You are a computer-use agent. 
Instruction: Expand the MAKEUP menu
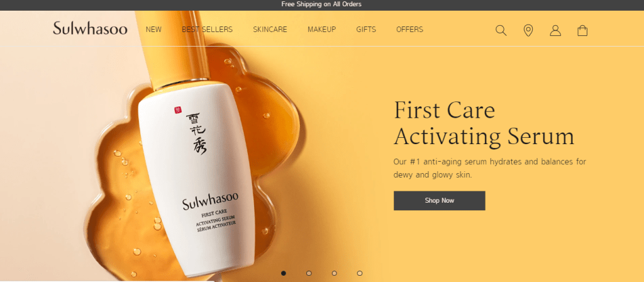(x=321, y=30)
